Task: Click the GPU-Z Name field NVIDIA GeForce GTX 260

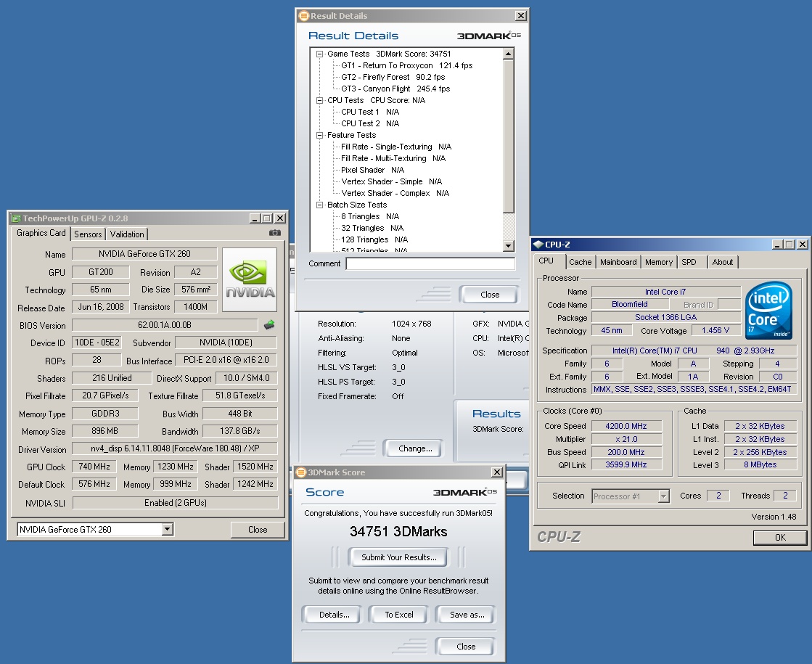Action: point(144,254)
